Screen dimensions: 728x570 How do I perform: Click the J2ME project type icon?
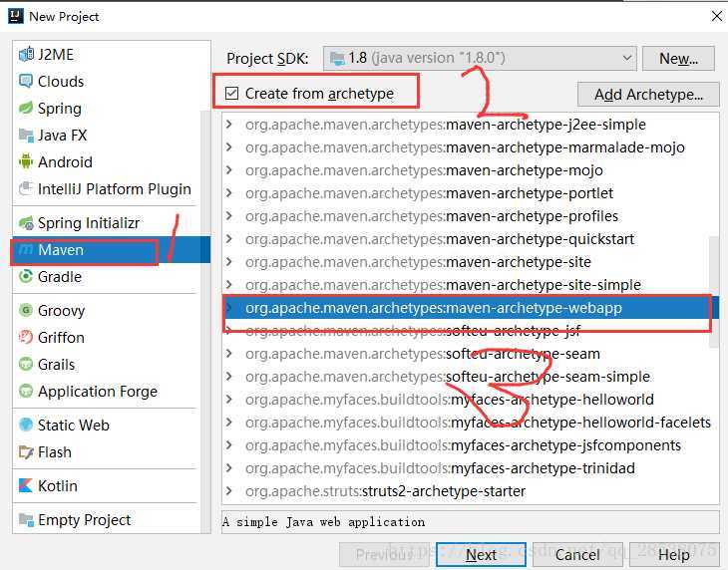pyautogui.click(x=26, y=54)
